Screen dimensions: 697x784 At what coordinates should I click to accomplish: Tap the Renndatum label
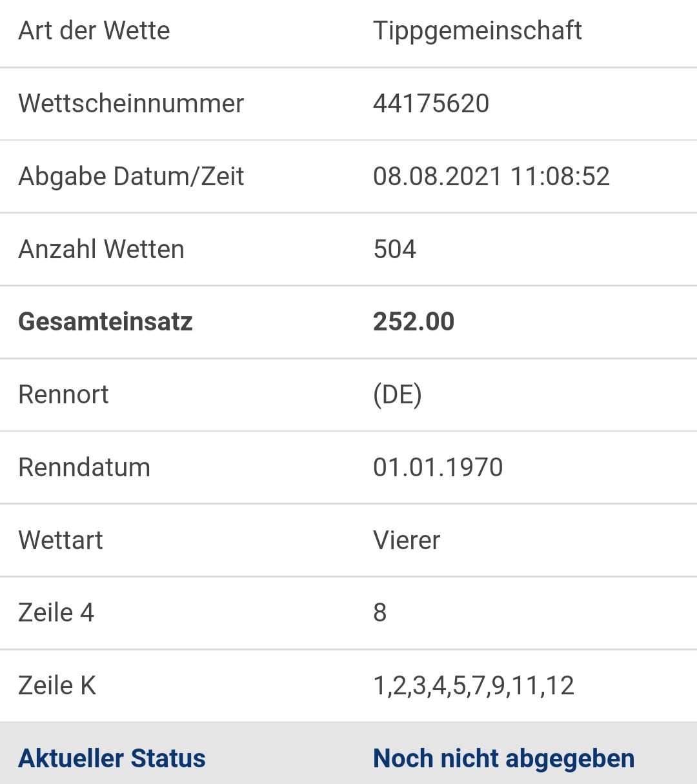(x=85, y=467)
